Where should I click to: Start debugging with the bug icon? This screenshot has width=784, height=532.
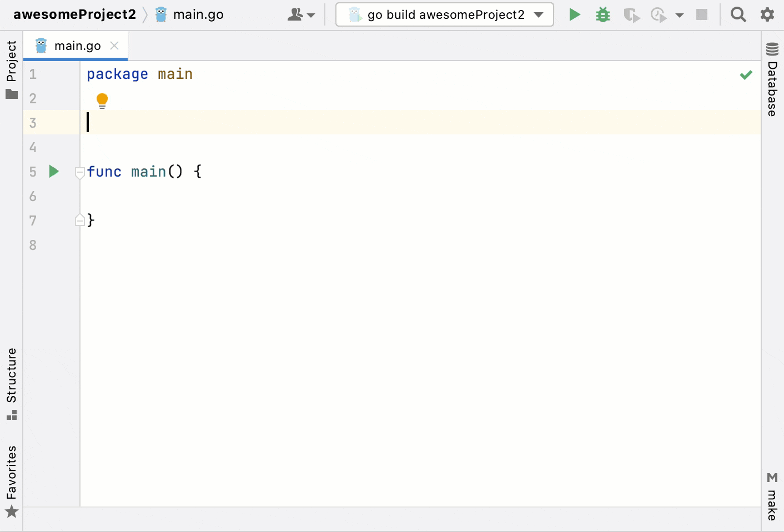(602, 14)
